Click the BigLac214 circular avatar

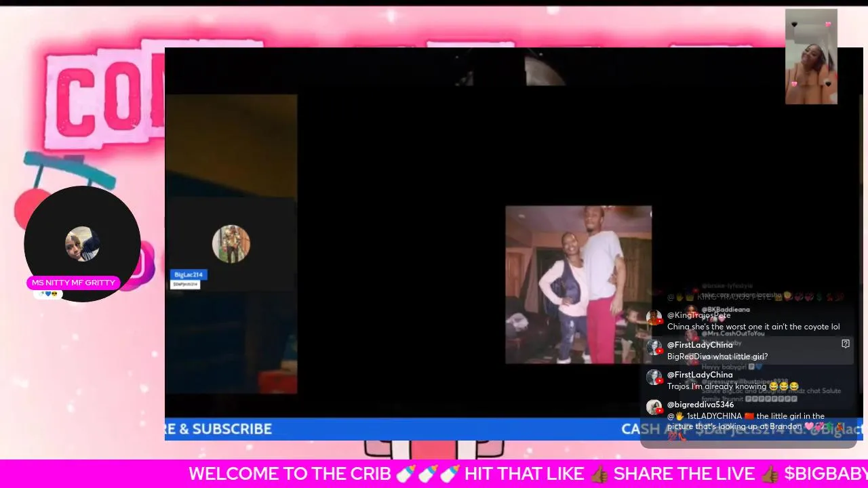(231, 244)
